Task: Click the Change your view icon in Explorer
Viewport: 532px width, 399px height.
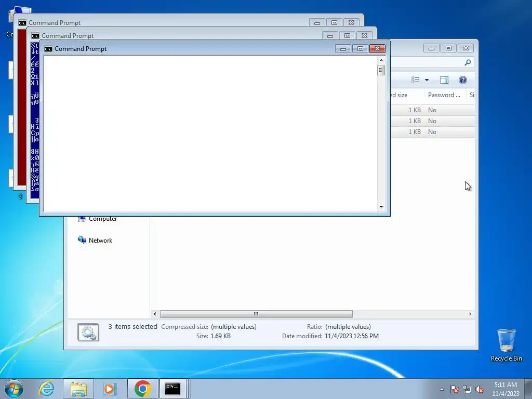Action: click(416, 80)
